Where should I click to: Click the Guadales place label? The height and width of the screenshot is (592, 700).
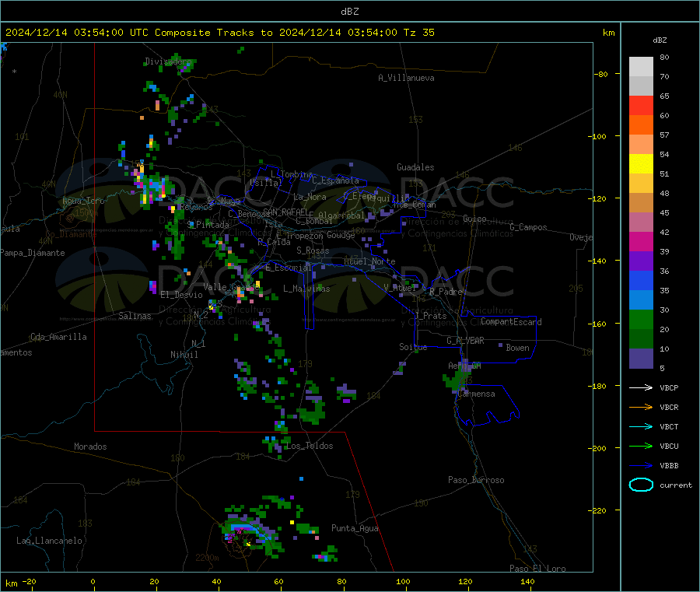pos(415,167)
